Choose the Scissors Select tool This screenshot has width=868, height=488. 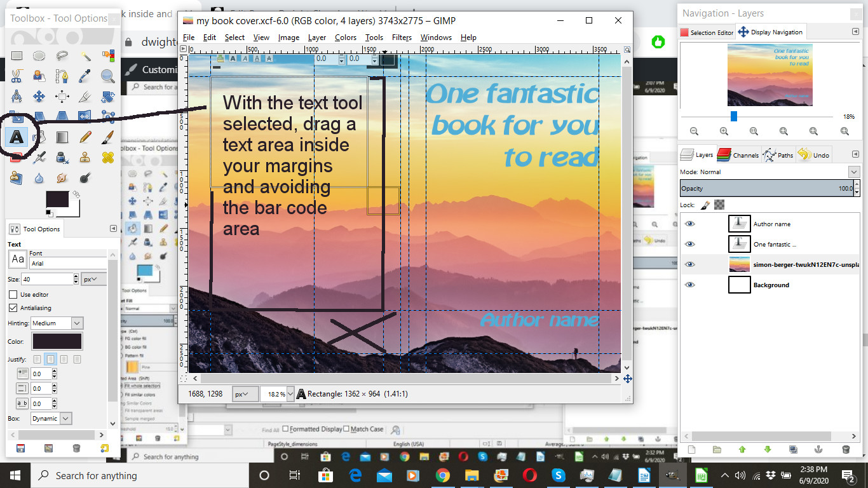[17, 76]
